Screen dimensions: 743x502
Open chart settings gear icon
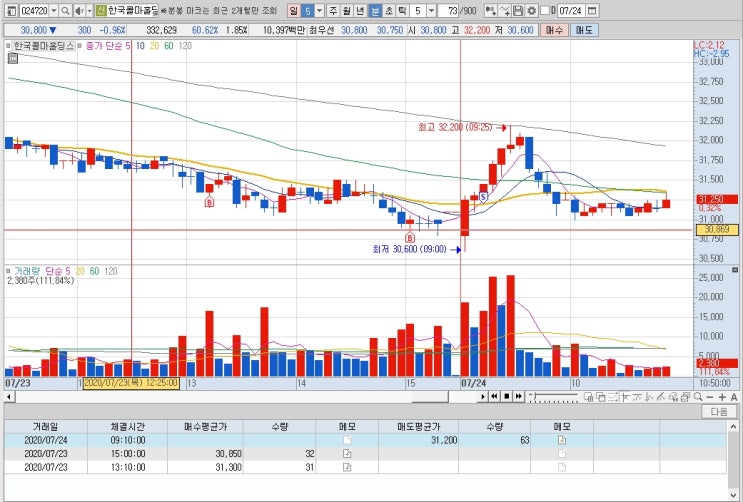tap(531, 10)
